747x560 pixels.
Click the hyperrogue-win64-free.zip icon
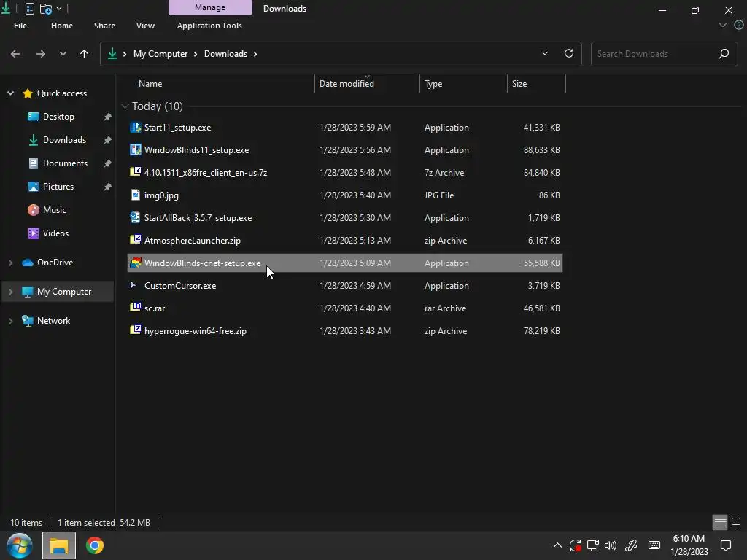tap(135, 330)
